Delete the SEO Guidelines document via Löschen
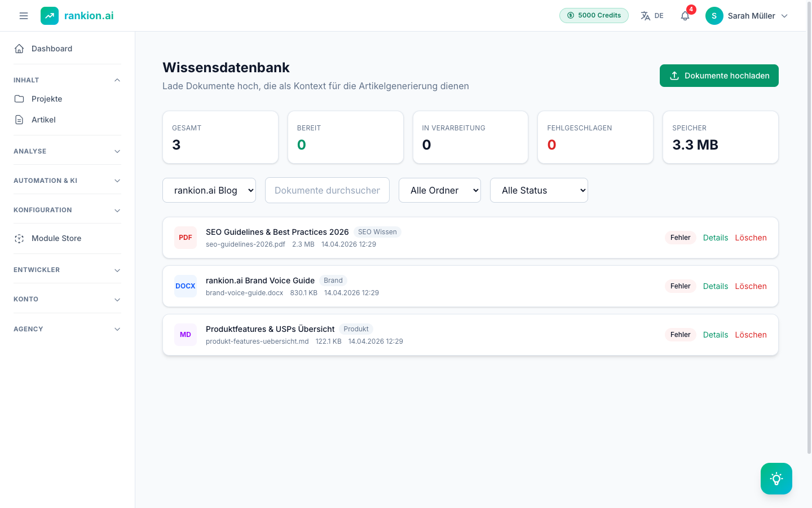The image size is (812, 508). click(751, 238)
